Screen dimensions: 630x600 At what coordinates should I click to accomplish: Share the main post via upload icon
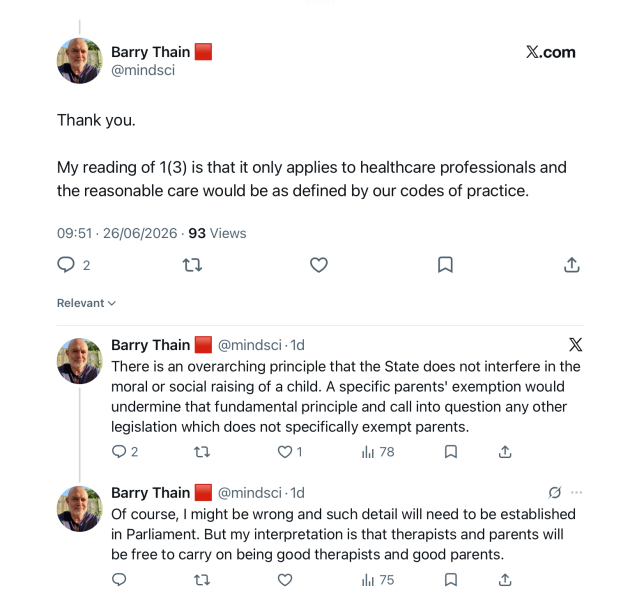tap(572, 265)
